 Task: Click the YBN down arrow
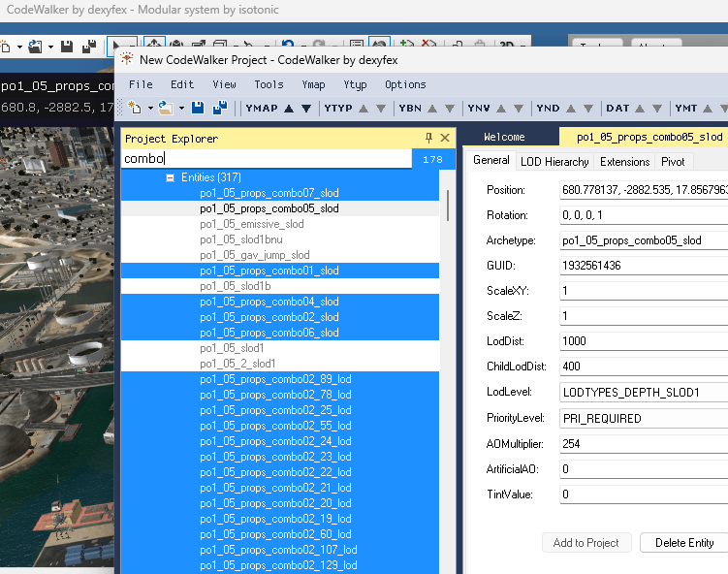[450, 109]
